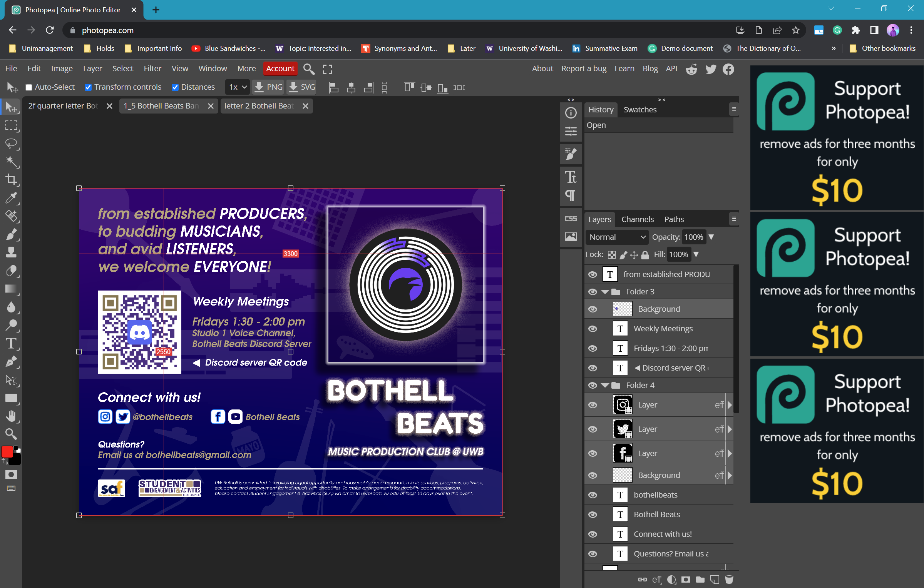Viewport: 924px width, 588px height.
Task: Hide the Folder 4 group
Action: point(593,385)
